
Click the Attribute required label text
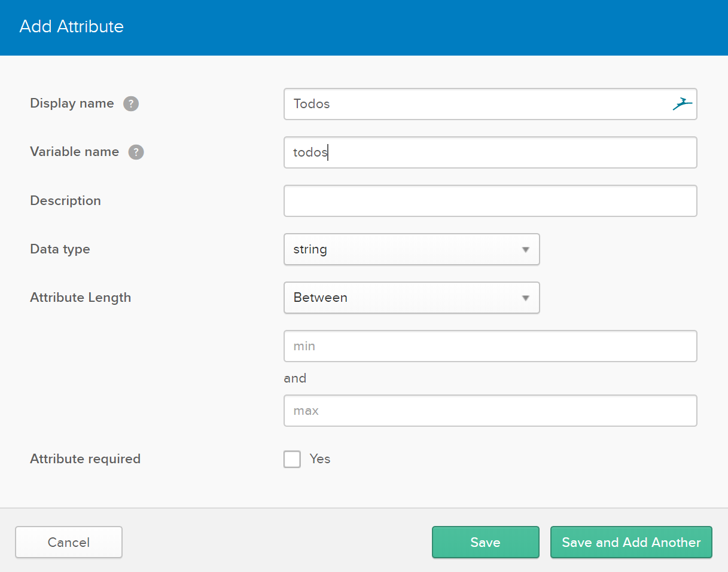pyautogui.click(x=86, y=459)
